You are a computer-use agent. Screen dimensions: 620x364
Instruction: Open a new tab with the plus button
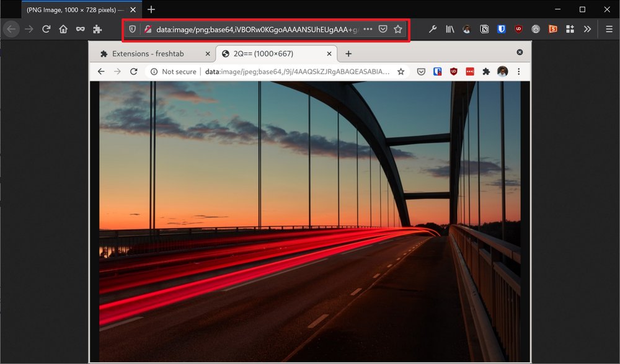click(348, 53)
